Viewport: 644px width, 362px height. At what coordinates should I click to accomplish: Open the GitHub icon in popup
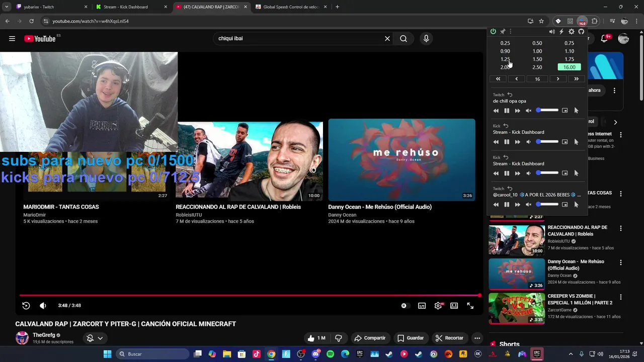581,32
